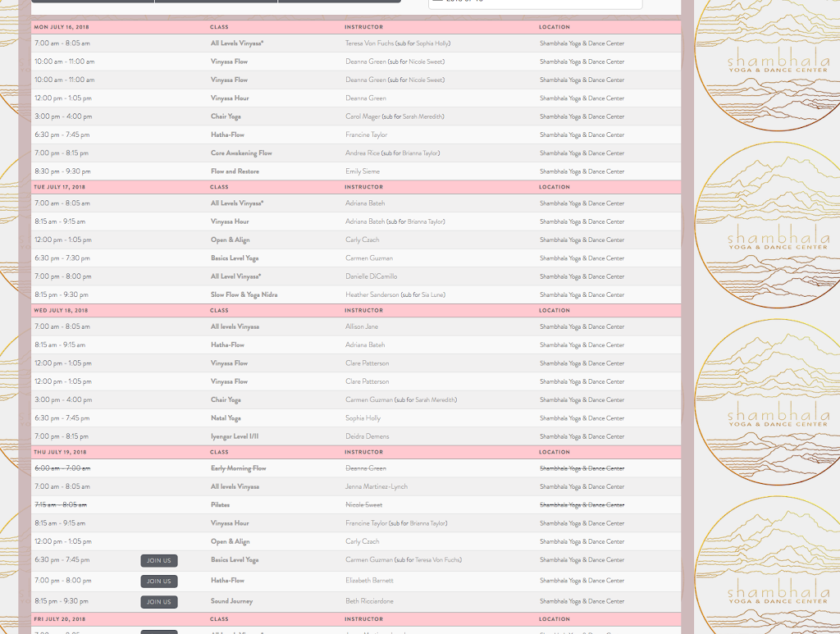Image resolution: width=840 pixels, height=634 pixels.
Task: View instructor Deidra Demens's profile
Action: tap(367, 436)
